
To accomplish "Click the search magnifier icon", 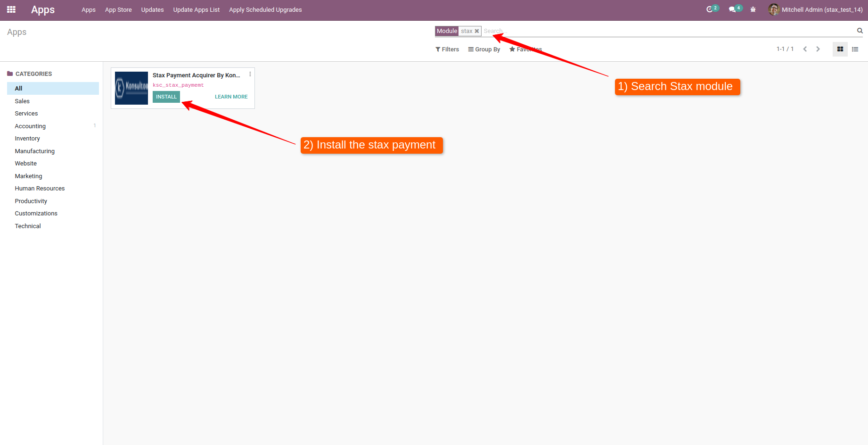I will point(860,31).
